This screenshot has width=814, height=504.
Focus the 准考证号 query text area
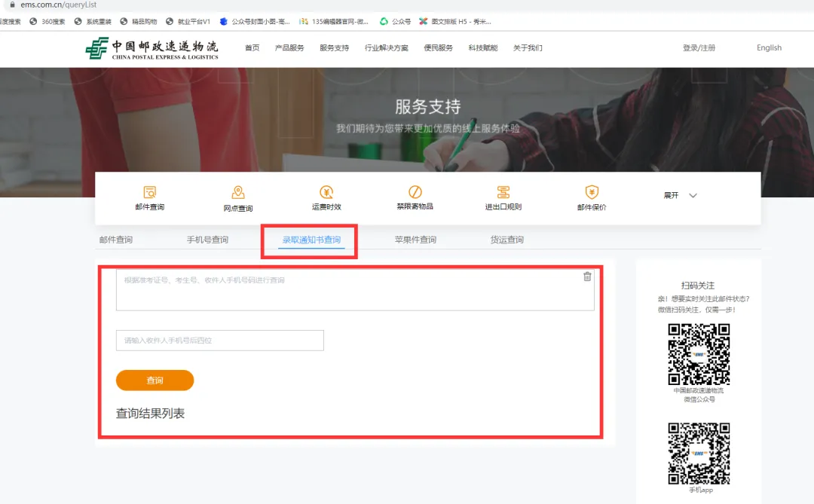[x=354, y=290]
